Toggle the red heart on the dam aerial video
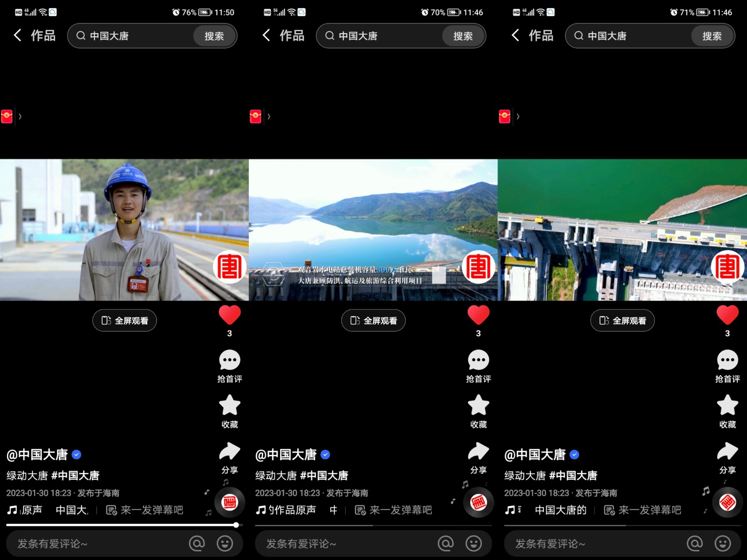This screenshot has width=747, height=560. 727,315
